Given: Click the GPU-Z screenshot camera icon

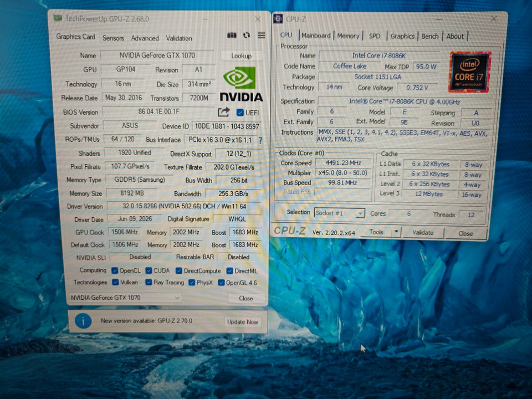Looking at the screenshot, I should click(232, 35).
